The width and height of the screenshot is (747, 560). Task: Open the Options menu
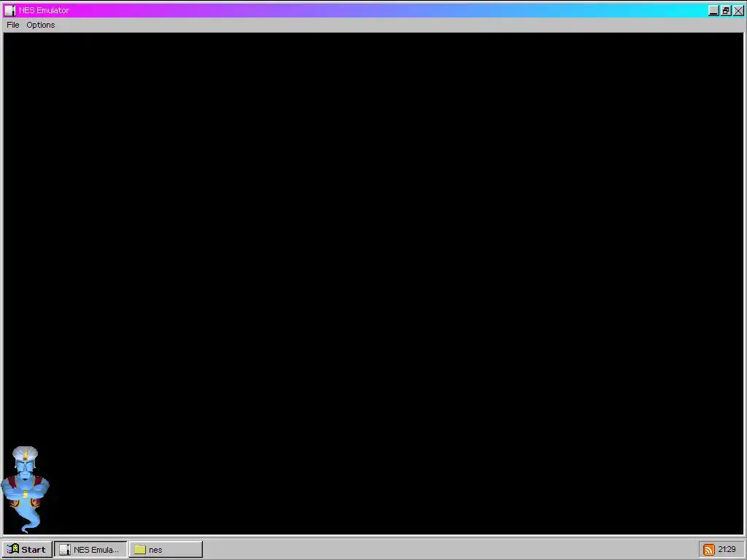(41, 25)
